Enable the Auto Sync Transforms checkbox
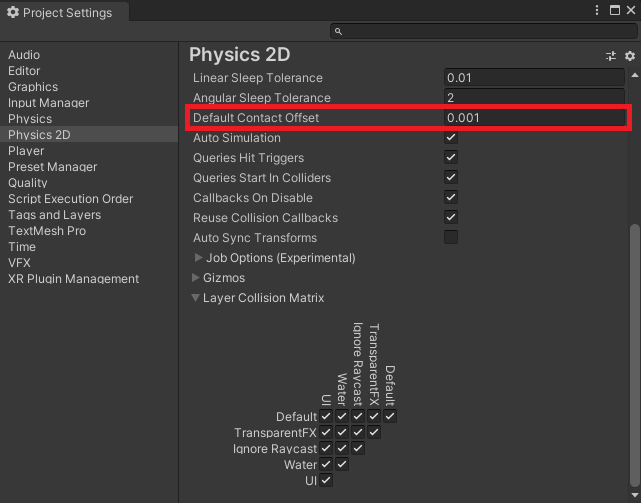Screen dimensions: 641x503 coord(451,238)
